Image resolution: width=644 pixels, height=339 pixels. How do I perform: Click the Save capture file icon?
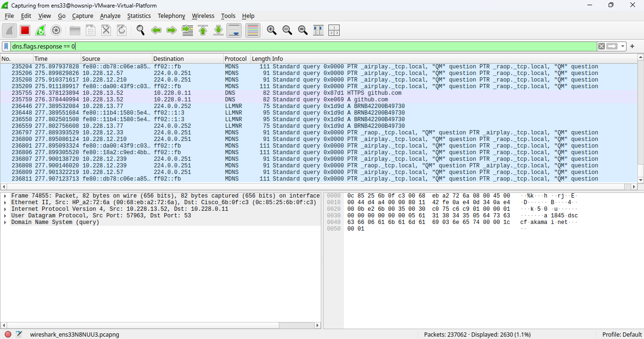91,30
